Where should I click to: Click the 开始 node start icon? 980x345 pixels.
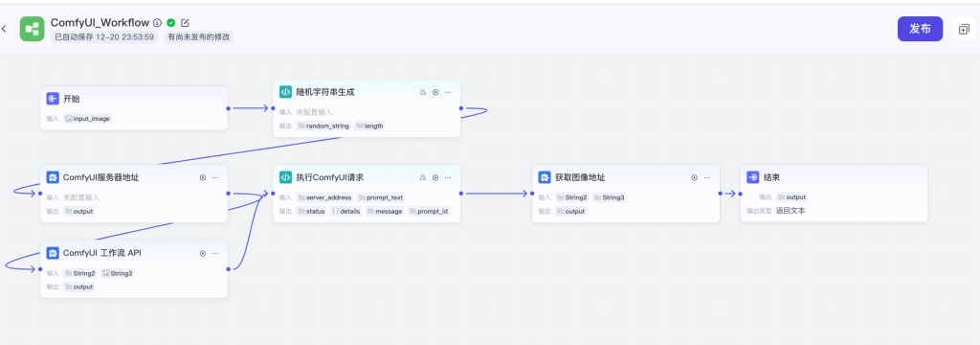pyautogui.click(x=53, y=99)
